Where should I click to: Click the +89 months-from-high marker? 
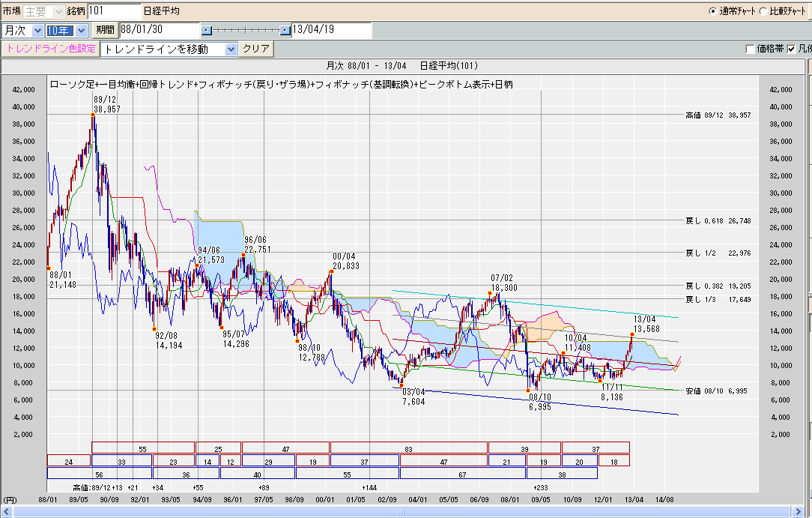click(264, 487)
